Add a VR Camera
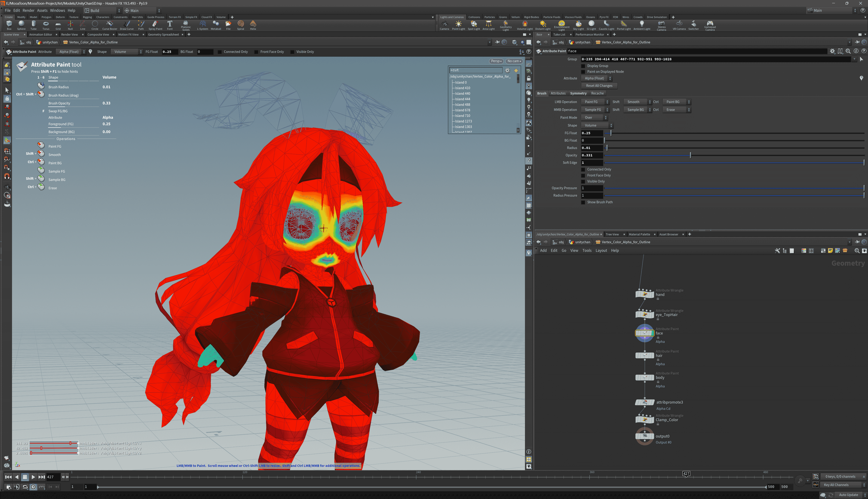 click(x=679, y=25)
